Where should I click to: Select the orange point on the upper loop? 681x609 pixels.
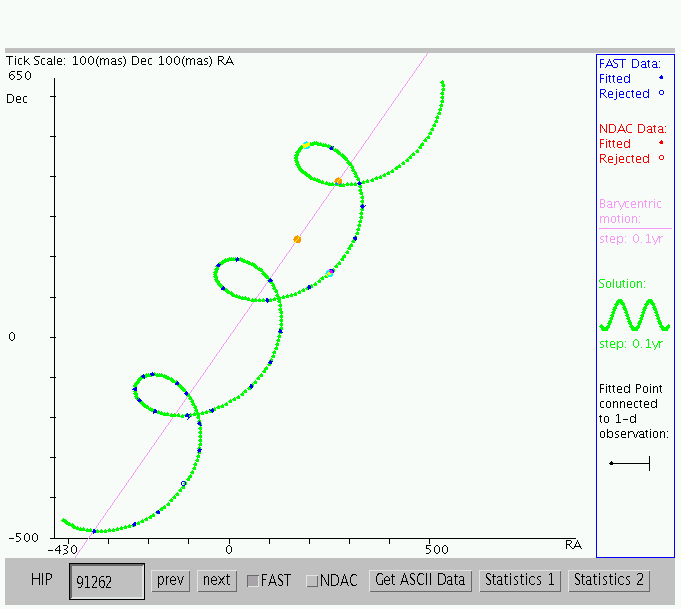(339, 181)
